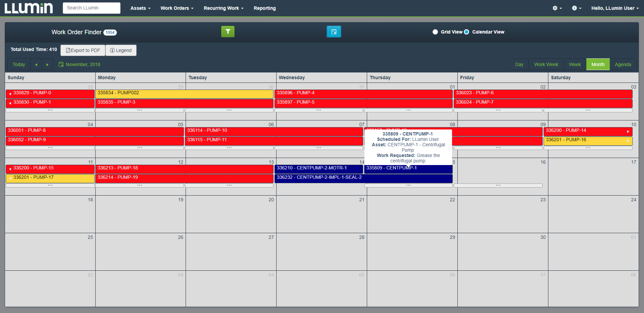This screenshot has width=644, height=313.
Task: Click the Export to PDF button
Action: pos(83,50)
